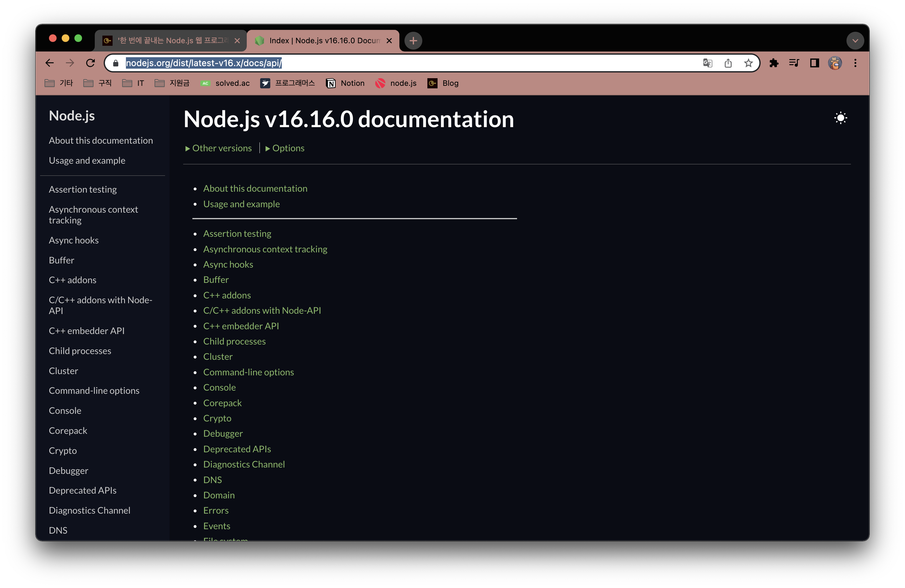Image resolution: width=905 pixels, height=588 pixels.
Task: Select Buffer in the left sidebar
Action: tap(62, 260)
